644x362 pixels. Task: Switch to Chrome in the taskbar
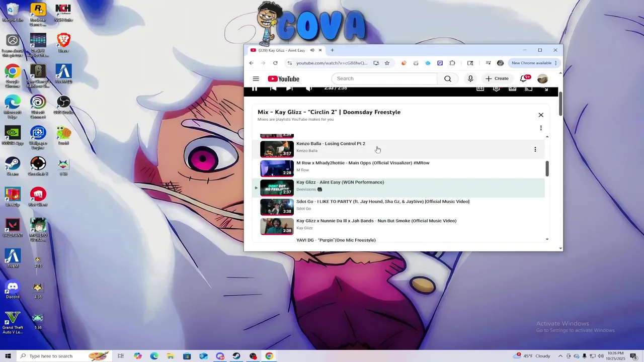click(x=269, y=356)
